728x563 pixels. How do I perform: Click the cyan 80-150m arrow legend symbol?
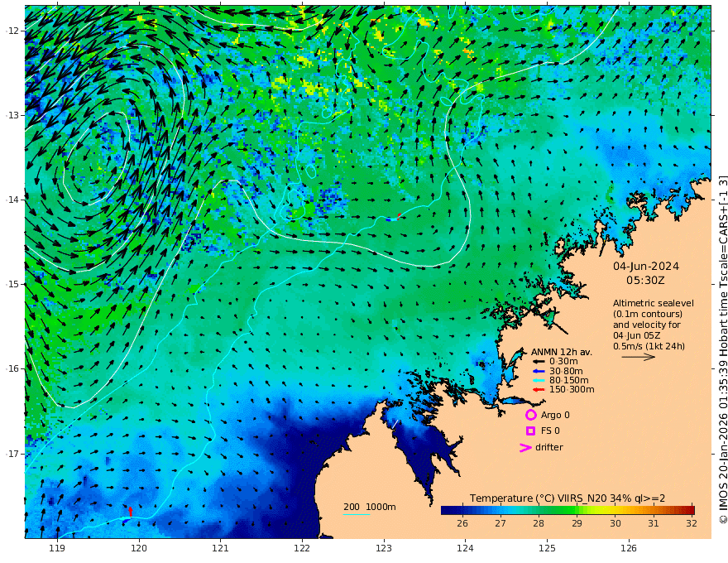[x=539, y=381]
